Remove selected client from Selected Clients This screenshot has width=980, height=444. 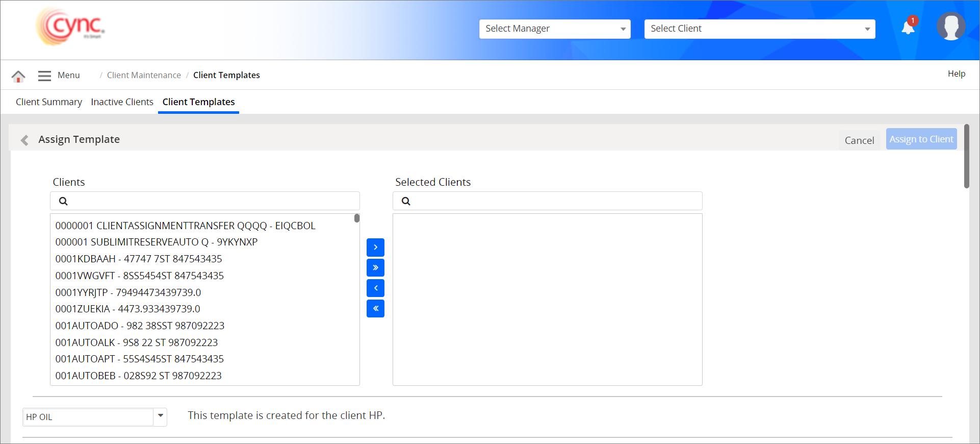pyautogui.click(x=375, y=288)
